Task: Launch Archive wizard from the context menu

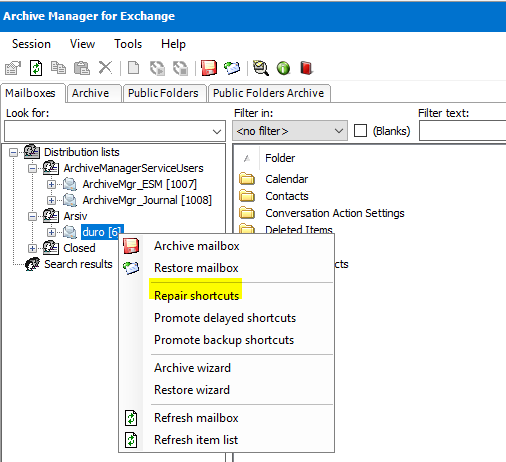Action: click(226, 368)
